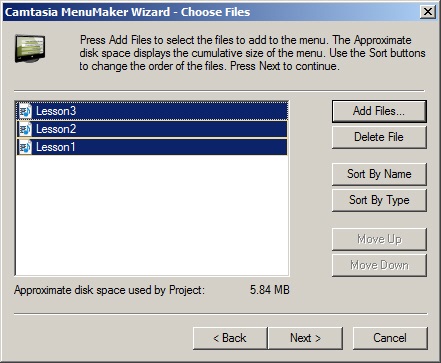Click the 5.84 MB disk space value
The width and height of the screenshot is (441, 363).
(270, 290)
